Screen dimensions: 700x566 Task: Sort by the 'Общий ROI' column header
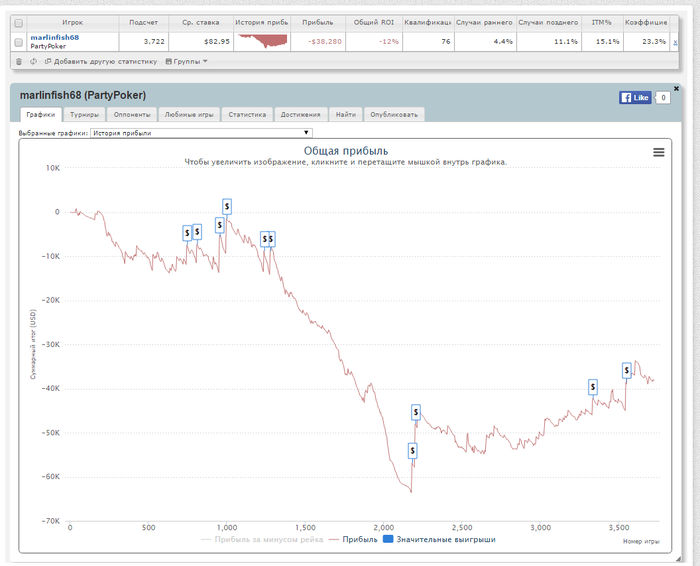374,22
